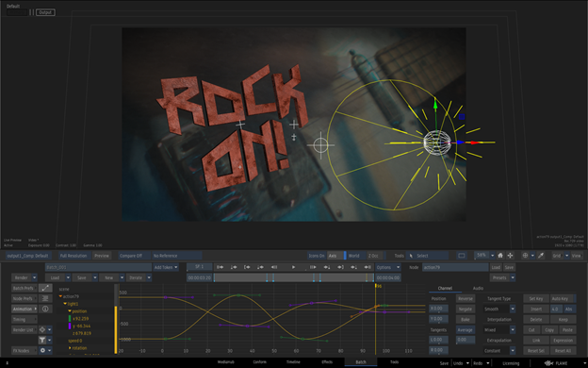Toggle the Icons On button
The height and width of the screenshot is (368, 588).
click(x=317, y=256)
